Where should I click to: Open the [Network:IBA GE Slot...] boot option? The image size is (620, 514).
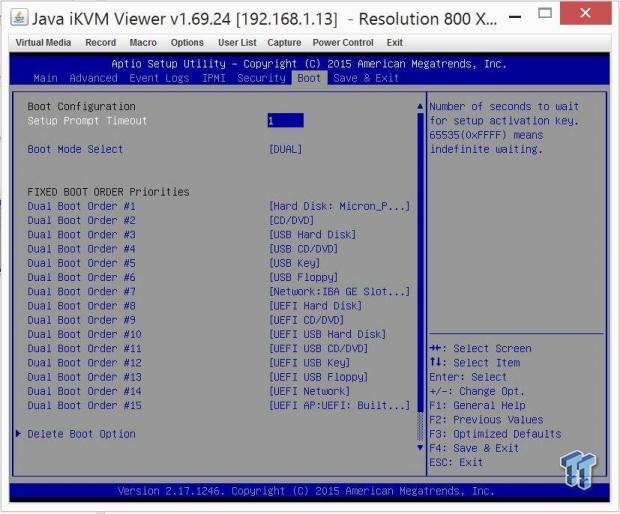pyautogui.click(x=339, y=291)
